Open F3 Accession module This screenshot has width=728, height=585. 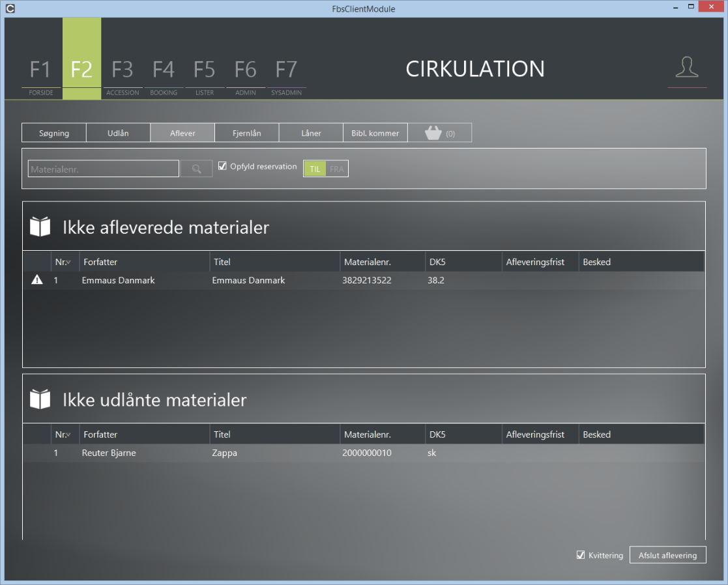tap(123, 77)
